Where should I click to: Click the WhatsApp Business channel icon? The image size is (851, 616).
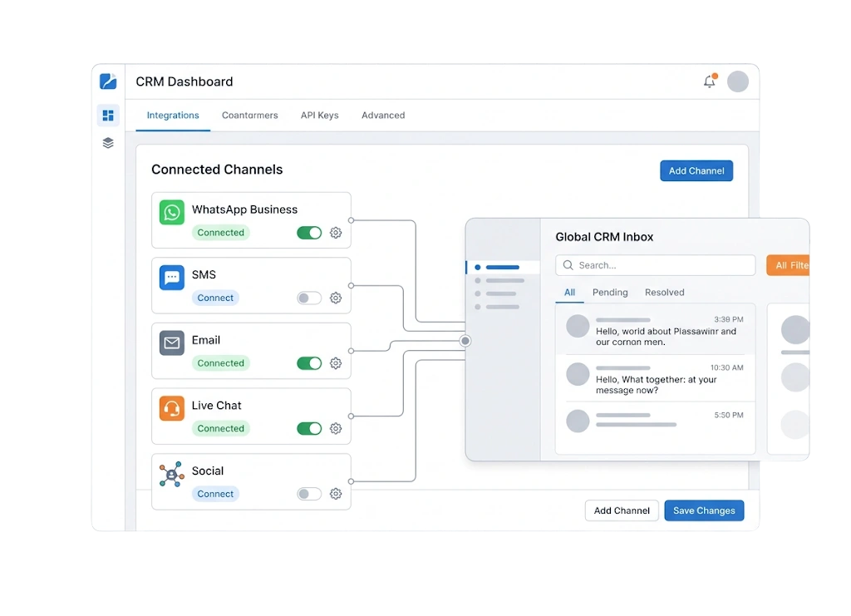(x=171, y=212)
